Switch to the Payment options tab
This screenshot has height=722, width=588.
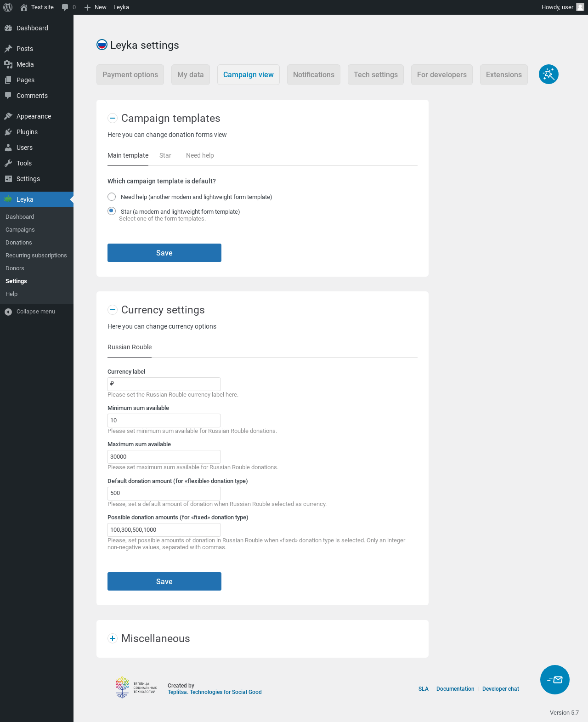click(130, 74)
